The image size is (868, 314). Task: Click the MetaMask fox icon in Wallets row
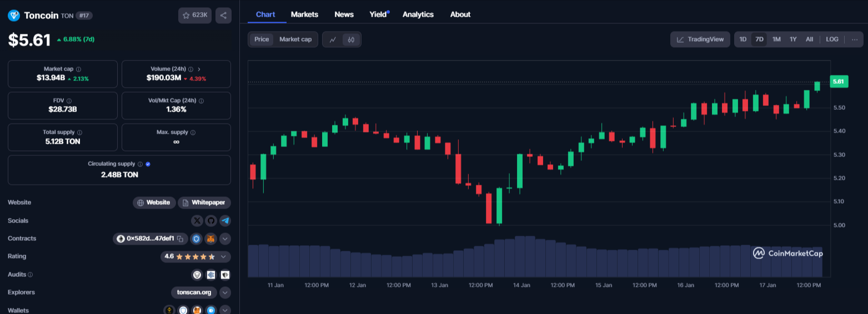[197, 310]
